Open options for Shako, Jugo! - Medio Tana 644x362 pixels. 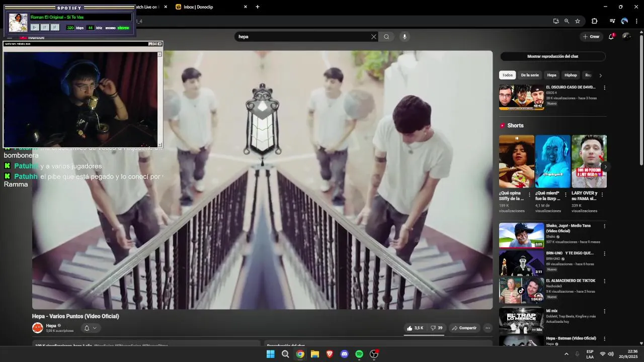coord(604,226)
